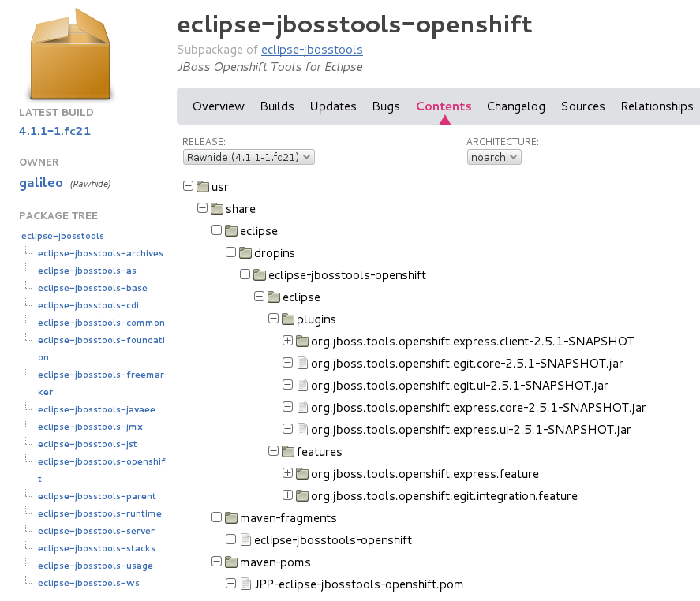
Task: Collapse the share tree node
Action: click(x=202, y=208)
